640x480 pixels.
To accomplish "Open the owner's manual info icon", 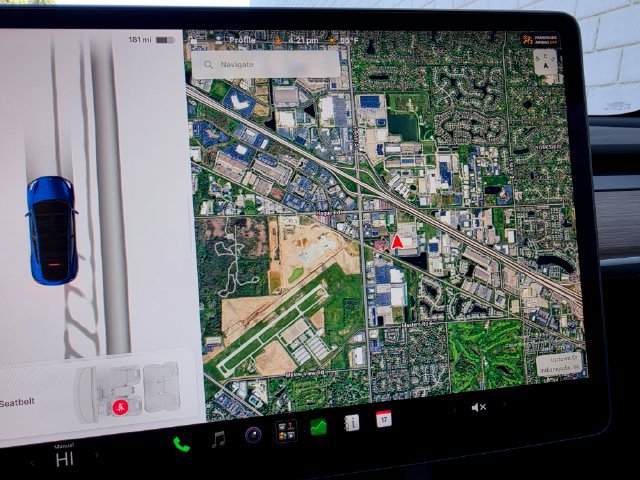I will pyautogui.click(x=351, y=423).
